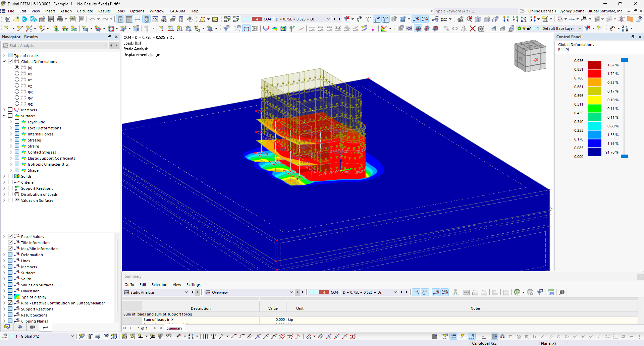Collapse the Surfaces tree node
The width and height of the screenshot is (644, 346).
coord(4,116)
